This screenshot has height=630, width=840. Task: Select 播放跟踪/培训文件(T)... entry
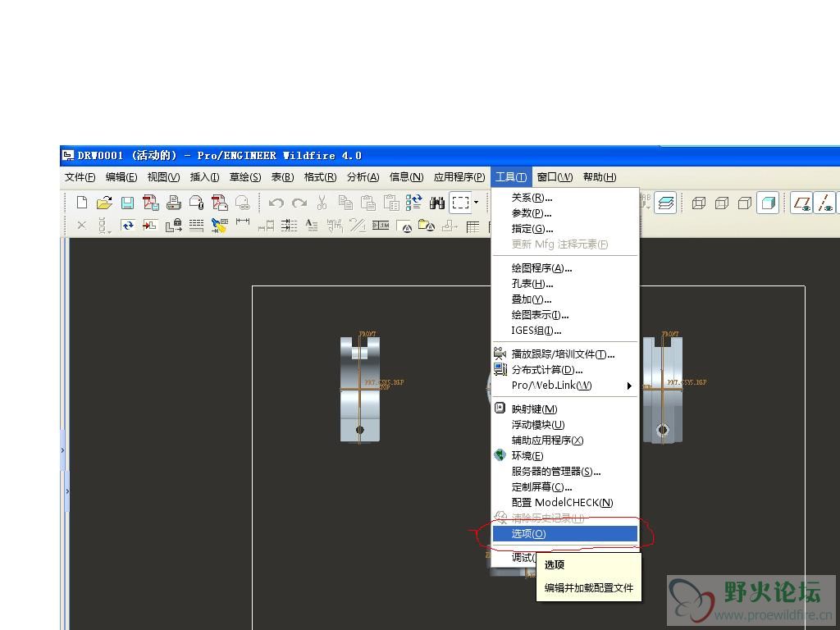click(565, 354)
